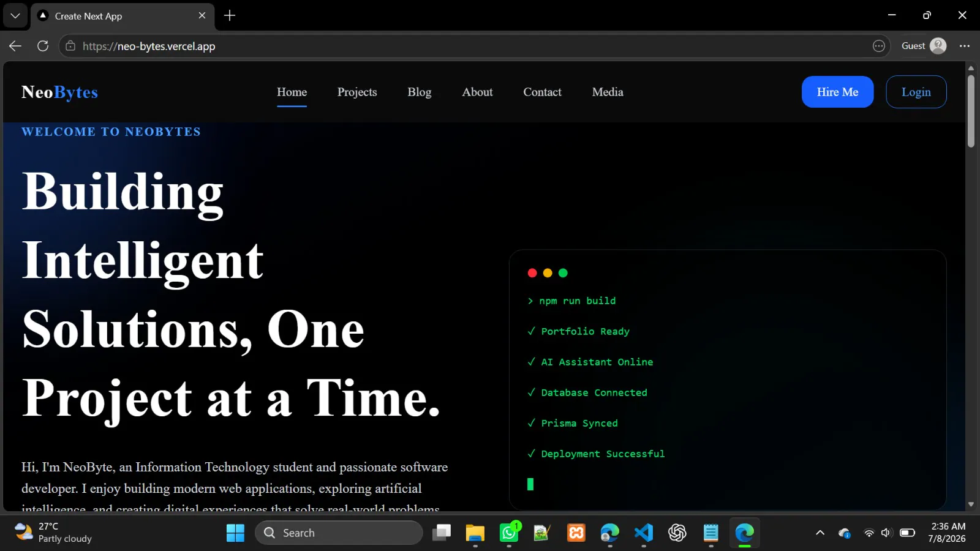Click the 'Deployment Successful' terminal line
This screenshot has width=980, height=551.
pyautogui.click(x=595, y=454)
